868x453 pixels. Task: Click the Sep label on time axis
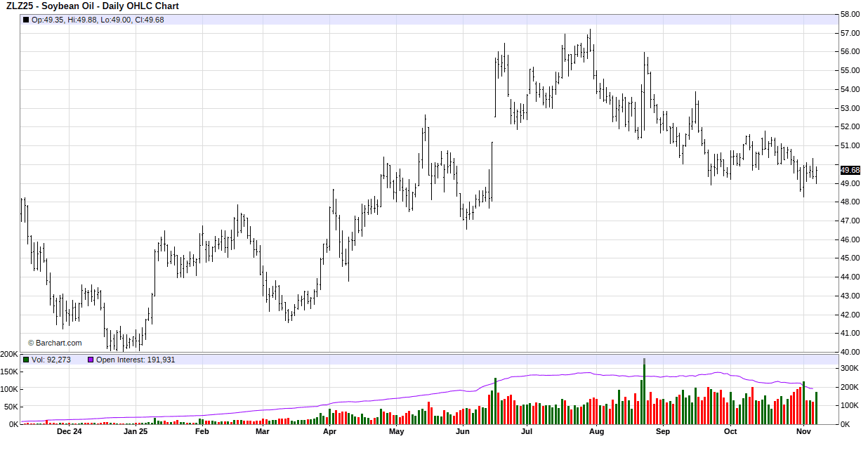pos(663,432)
